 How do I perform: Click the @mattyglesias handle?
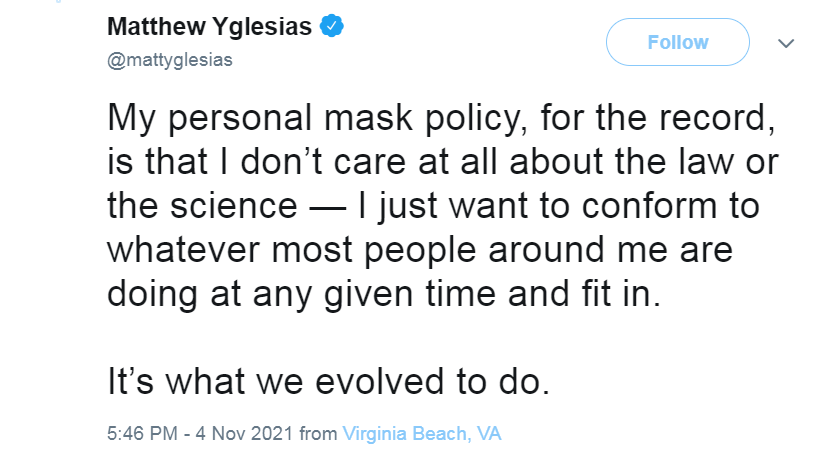(169, 59)
